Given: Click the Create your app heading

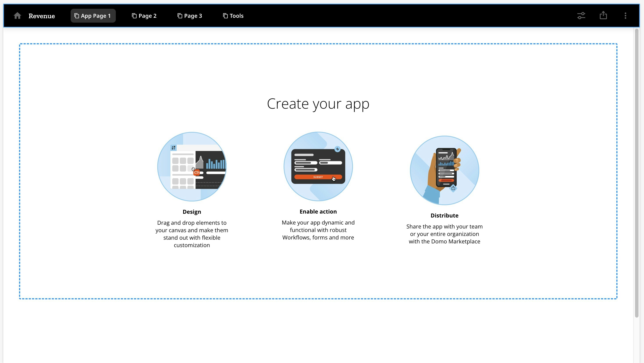Looking at the screenshot, I should coord(318,104).
